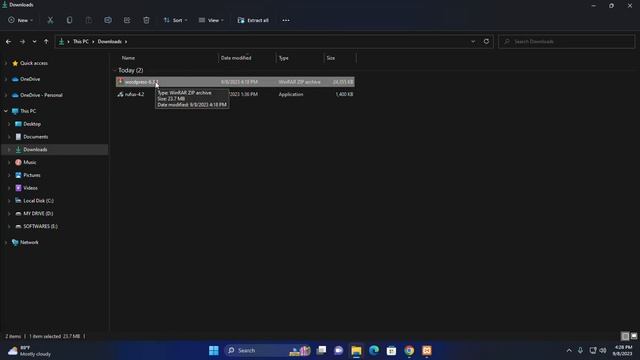The width and height of the screenshot is (640, 360).
Task: Show hidden system tray icons
Action: (569, 351)
